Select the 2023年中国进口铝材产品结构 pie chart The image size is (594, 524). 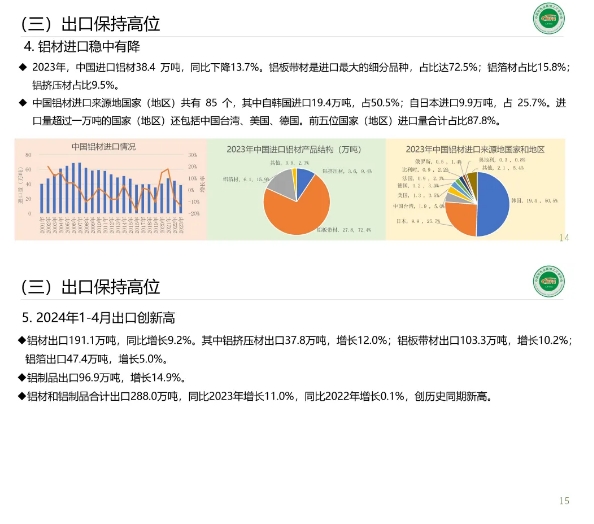(296, 189)
